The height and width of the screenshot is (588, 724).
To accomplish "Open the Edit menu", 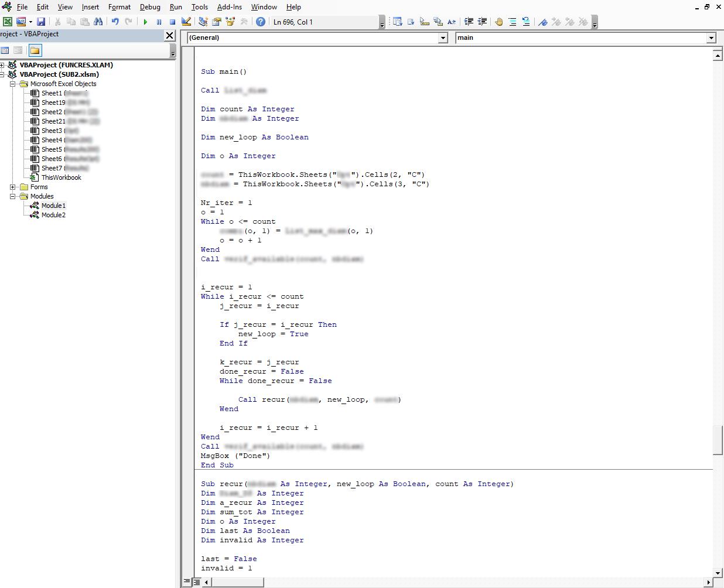I will point(43,7).
